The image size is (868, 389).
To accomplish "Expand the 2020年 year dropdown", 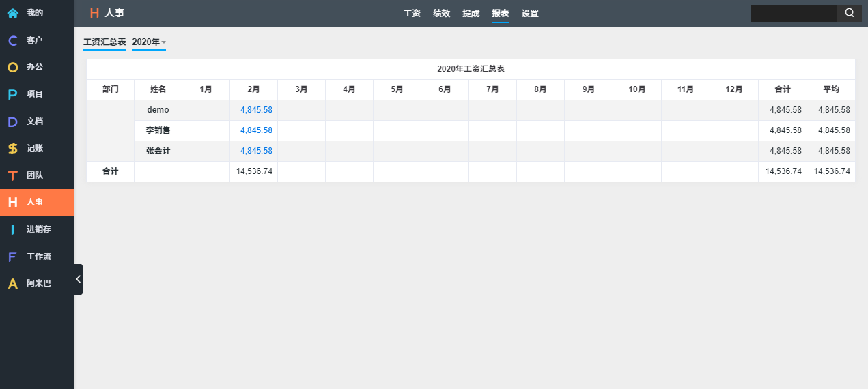I will point(149,42).
